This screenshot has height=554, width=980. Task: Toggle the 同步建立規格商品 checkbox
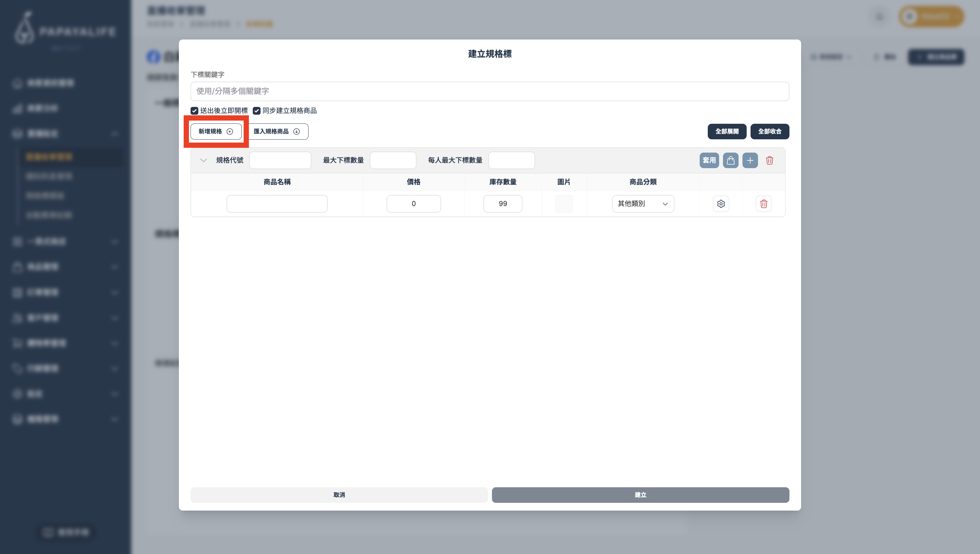(x=257, y=111)
